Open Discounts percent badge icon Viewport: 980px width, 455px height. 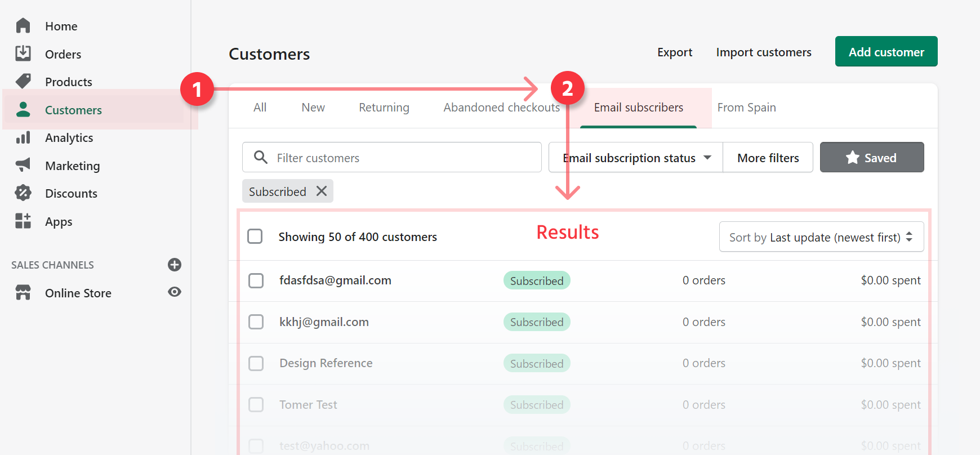coord(23,193)
